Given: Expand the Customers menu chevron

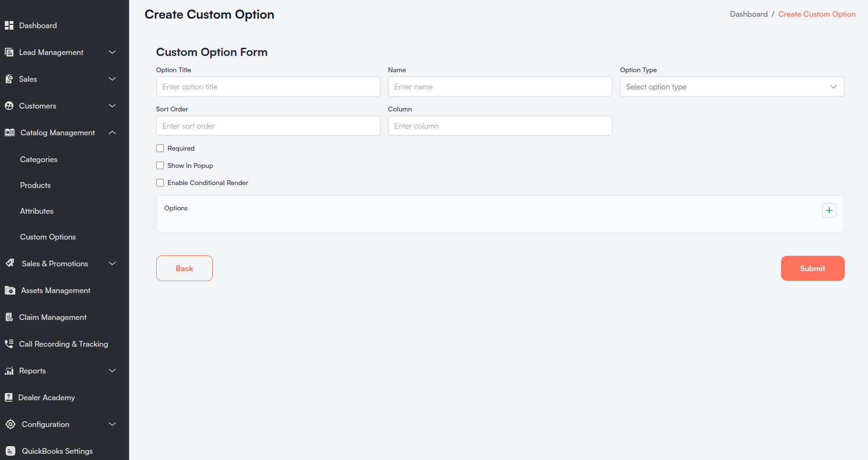Looking at the screenshot, I should click(112, 106).
